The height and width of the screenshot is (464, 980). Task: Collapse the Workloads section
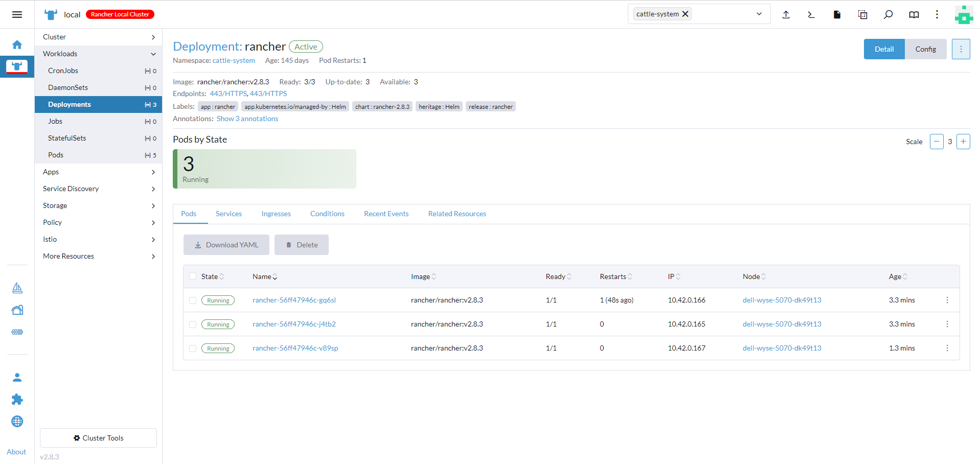[98, 54]
